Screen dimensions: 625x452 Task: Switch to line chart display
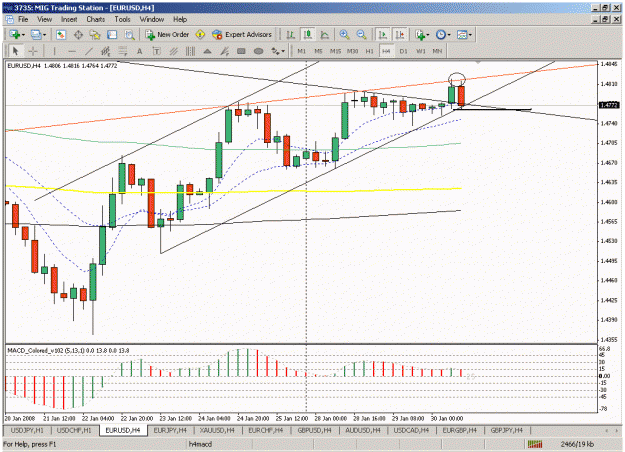pyautogui.click(x=325, y=35)
